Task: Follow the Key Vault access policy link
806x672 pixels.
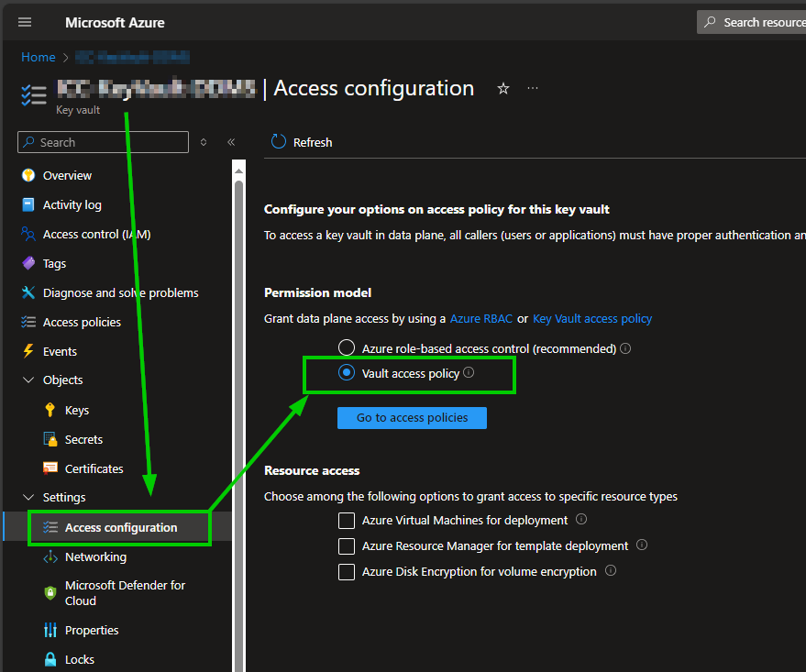Action: tap(592, 318)
